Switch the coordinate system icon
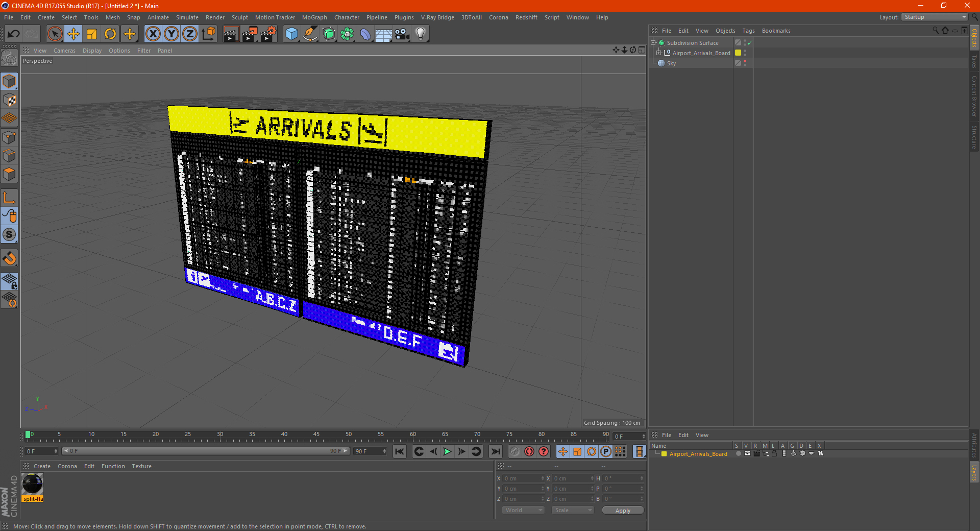The height and width of the screenshot is (531, 980). (x=209, y=34)
